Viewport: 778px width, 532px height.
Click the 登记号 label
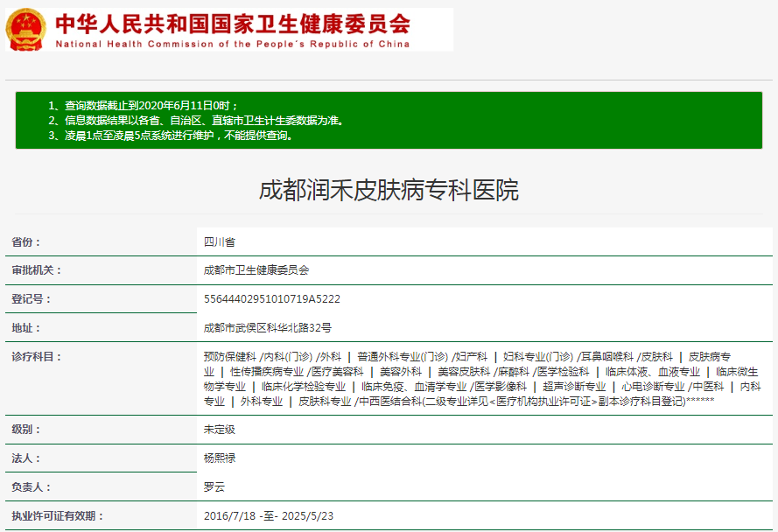click(32, 299)
